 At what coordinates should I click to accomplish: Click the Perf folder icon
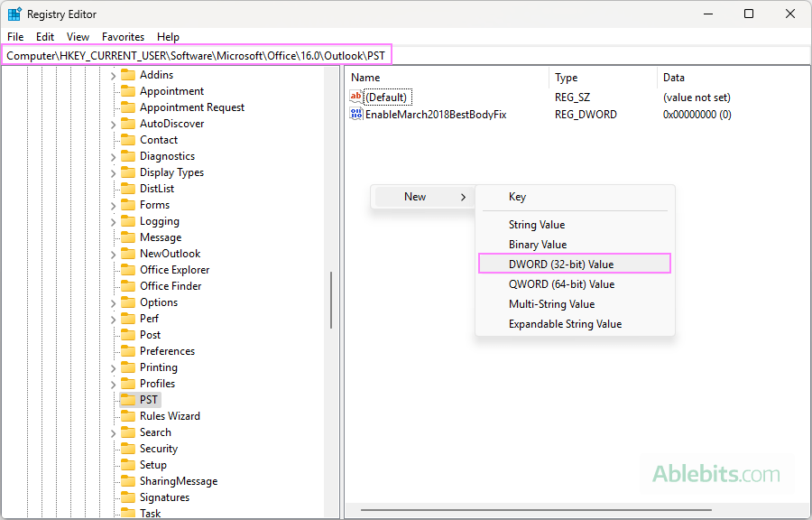click(128, 319)
